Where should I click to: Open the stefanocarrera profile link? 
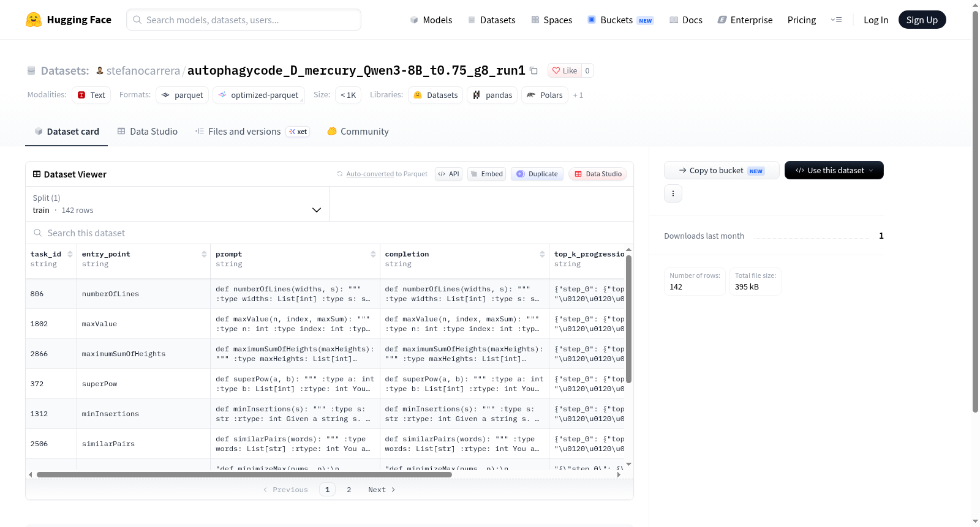click(x=143, y=70)
